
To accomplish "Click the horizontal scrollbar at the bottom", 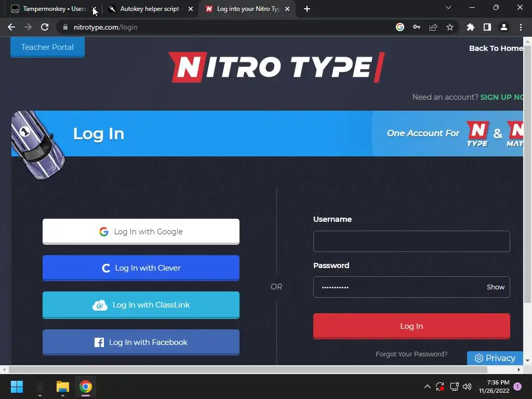I will coord(248,369).
